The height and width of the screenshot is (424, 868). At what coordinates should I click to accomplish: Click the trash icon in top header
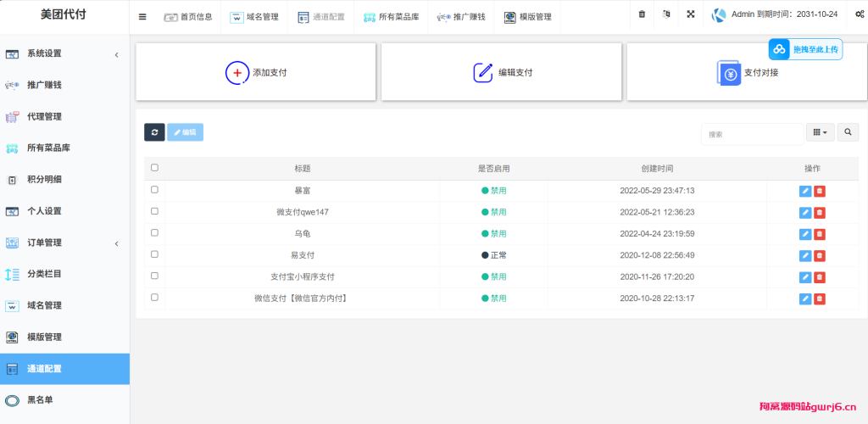click(x=642, y=15)
